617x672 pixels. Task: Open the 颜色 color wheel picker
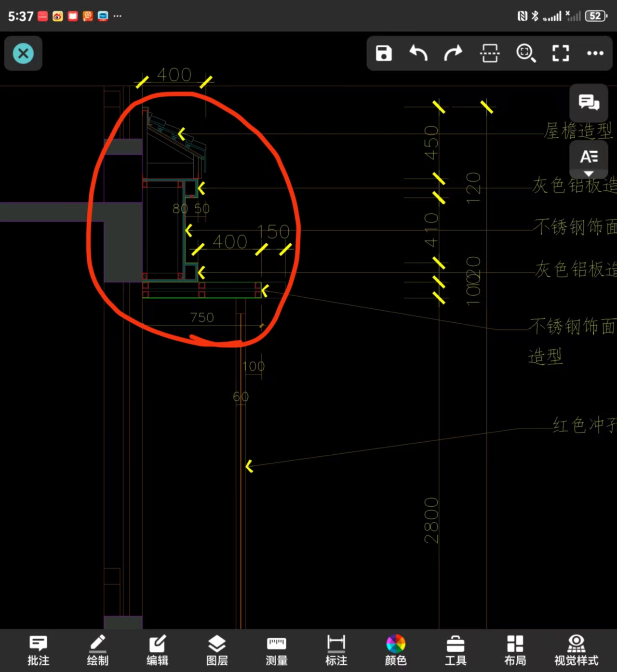[x=396, y=650]
